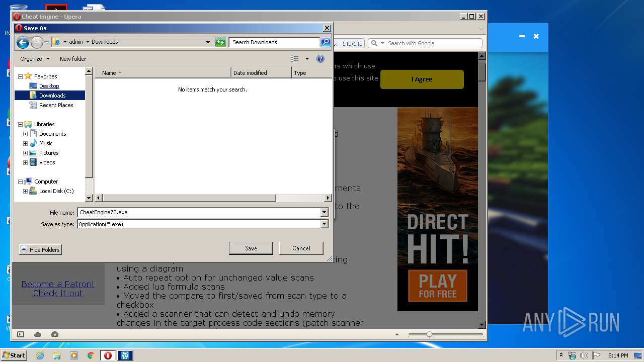Refresh the Downloads folder view
Screen dimensions: 644x362
pos(220,42)
